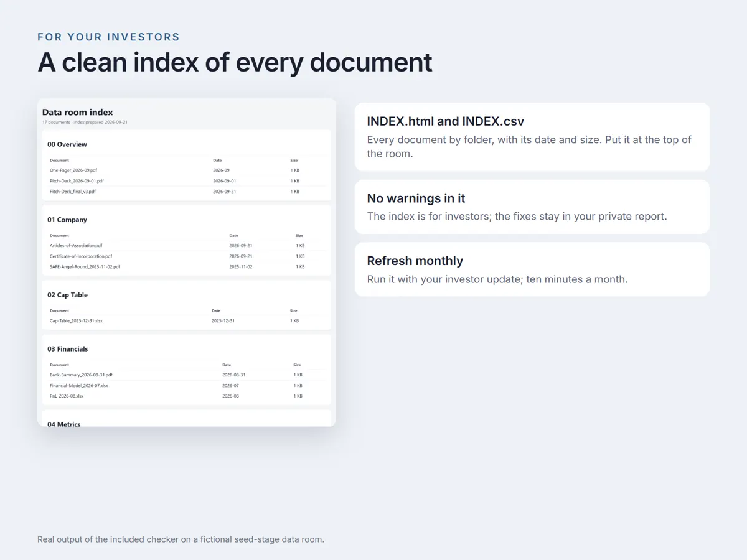
Task: Click Pitch-Deck_2026-09-01.pdf file name
Action: pyautogui.click(x=77, y=181)
